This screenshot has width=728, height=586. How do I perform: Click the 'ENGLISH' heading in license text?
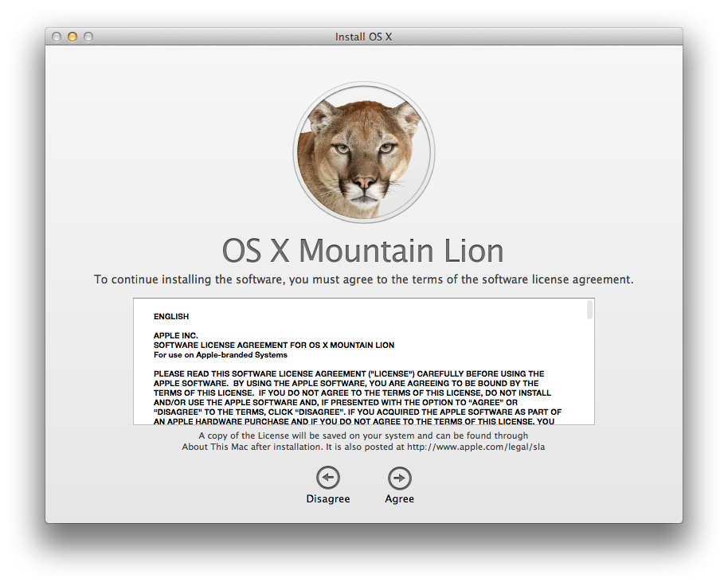171,316
